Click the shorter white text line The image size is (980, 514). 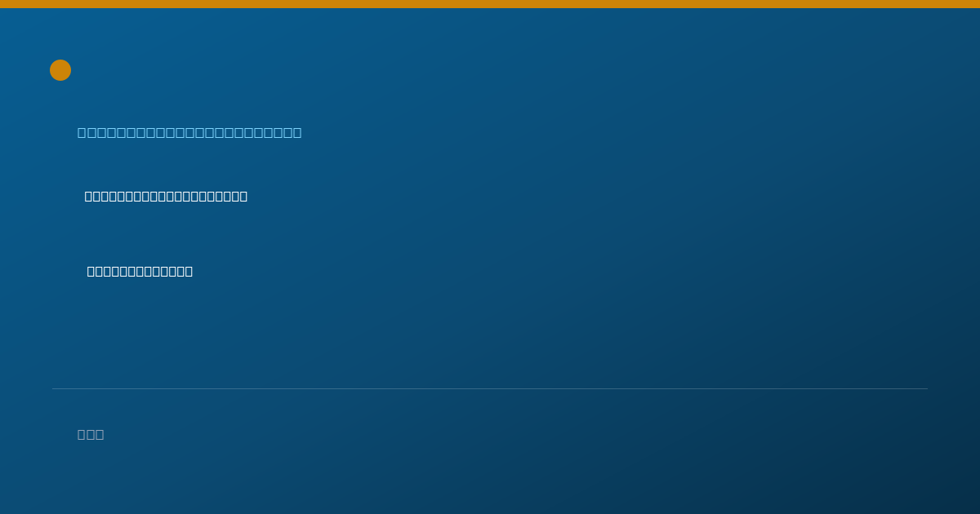pyautogui.click(x=140, y=271)
